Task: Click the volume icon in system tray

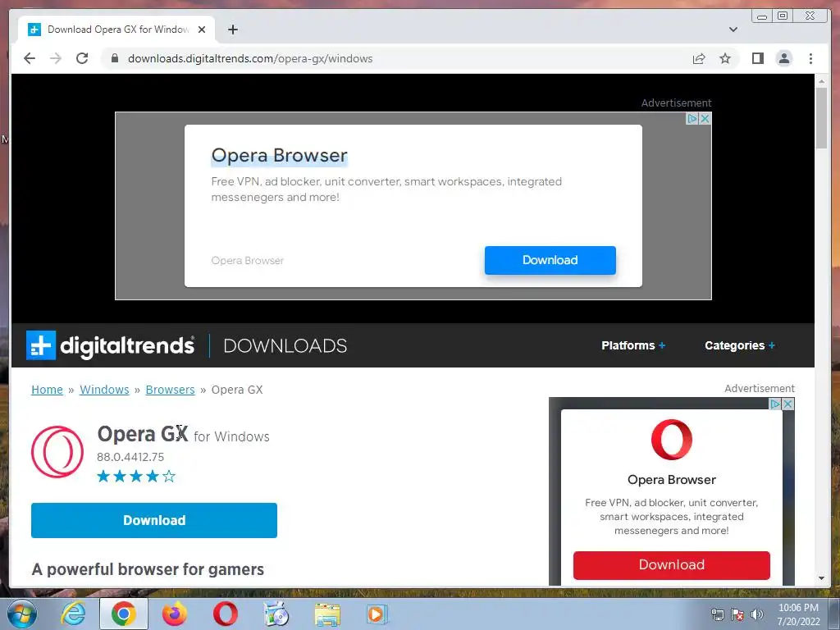Action: pos(757,614)
